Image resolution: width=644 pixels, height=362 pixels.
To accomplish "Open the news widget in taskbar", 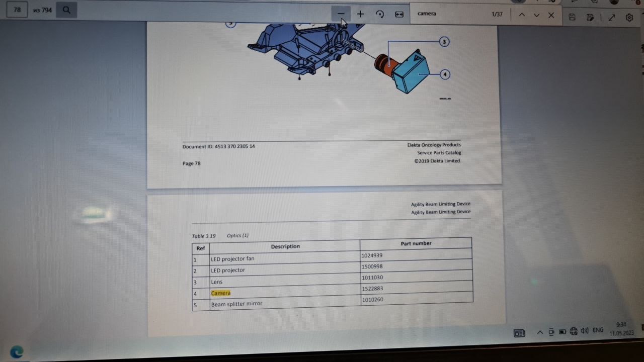I will pos(519,333).
